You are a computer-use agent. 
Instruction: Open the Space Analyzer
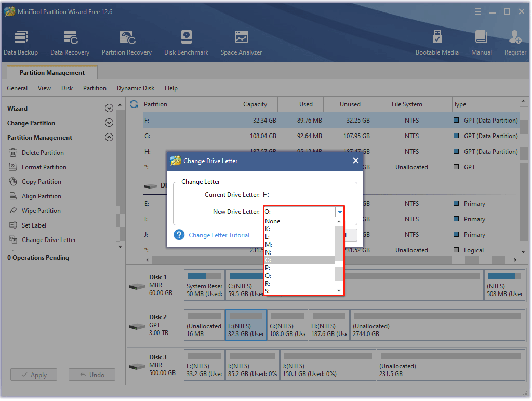pos(241,42)
